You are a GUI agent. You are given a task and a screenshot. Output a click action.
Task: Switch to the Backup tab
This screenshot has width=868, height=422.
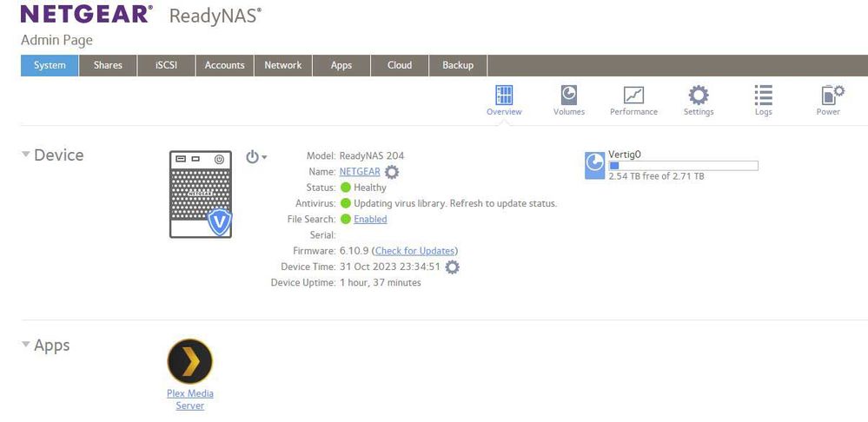(458, 65)
